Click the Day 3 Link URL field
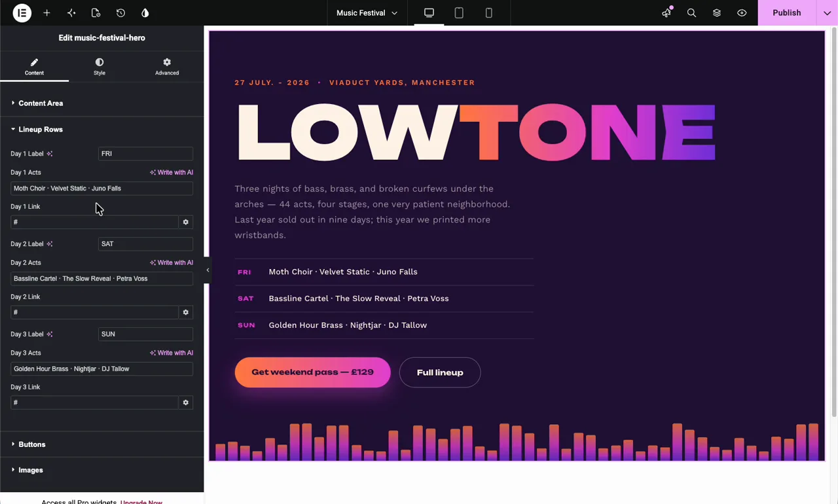 (x=94, y=403)
